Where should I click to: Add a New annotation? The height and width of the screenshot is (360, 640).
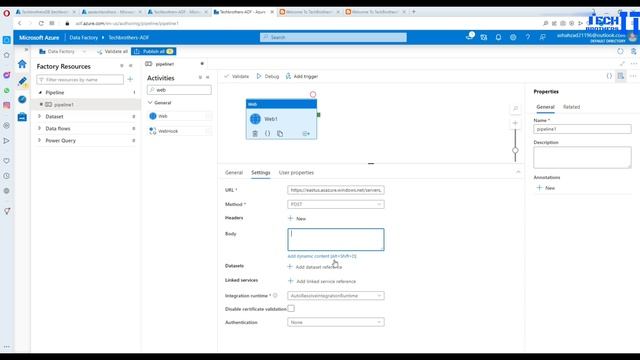(546, 188)
